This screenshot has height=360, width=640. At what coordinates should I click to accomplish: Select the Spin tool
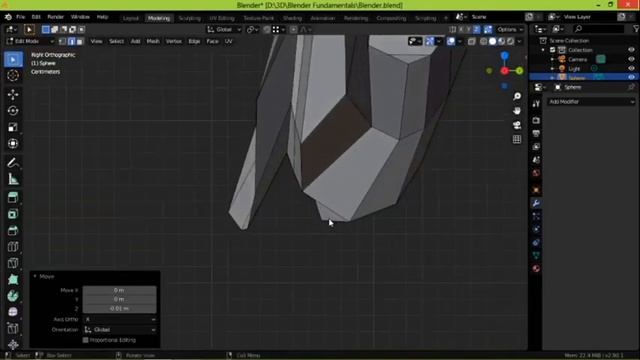[13, 296]
